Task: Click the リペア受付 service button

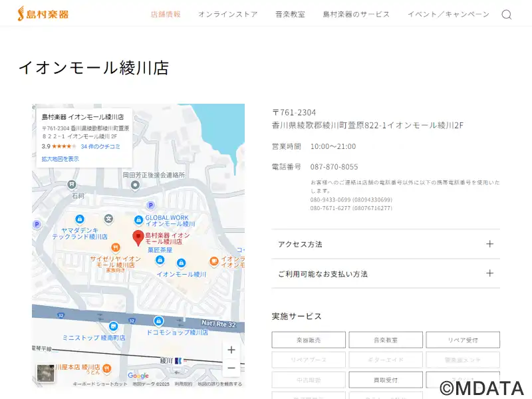Action: coord(463,340)
